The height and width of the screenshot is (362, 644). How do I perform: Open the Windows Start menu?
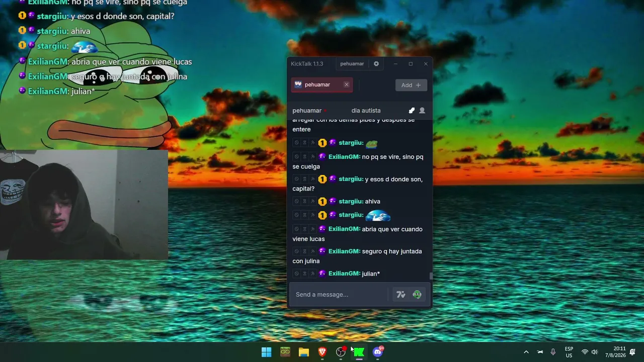[x=267, y=352]
